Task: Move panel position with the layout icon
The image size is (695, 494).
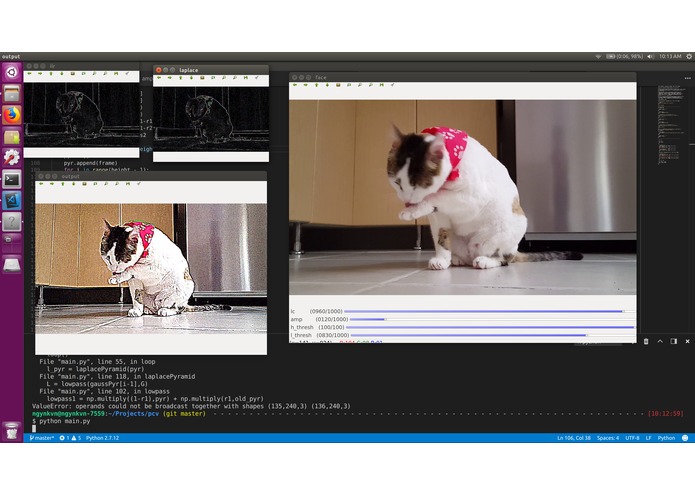Action: [x=674, y=341]
